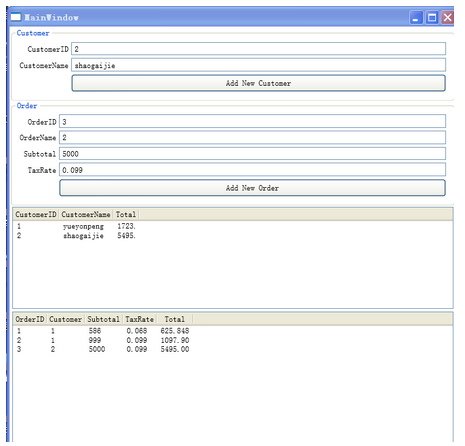Select the Subtotal field showing 5000
The image size is (465, 446).
(252, 154)
